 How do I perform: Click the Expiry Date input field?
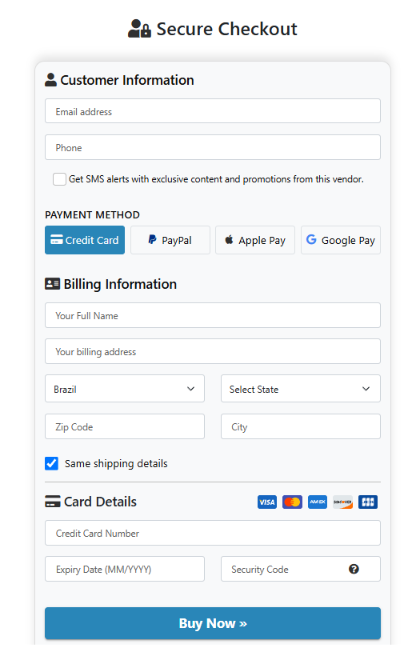[x=125, y=569]
